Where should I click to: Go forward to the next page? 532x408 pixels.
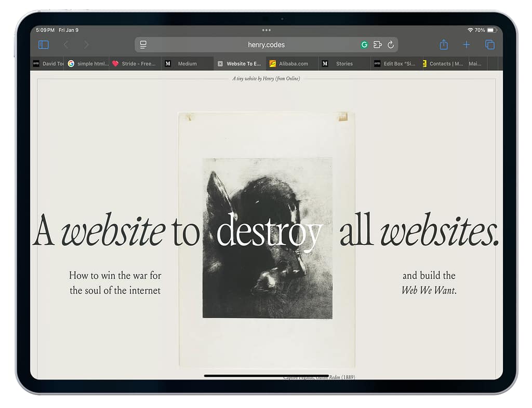click(x=86, y=45)
